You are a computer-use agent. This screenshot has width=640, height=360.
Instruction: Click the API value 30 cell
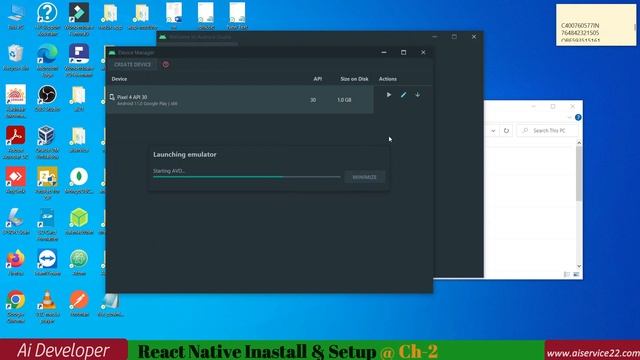pos(313,100)
